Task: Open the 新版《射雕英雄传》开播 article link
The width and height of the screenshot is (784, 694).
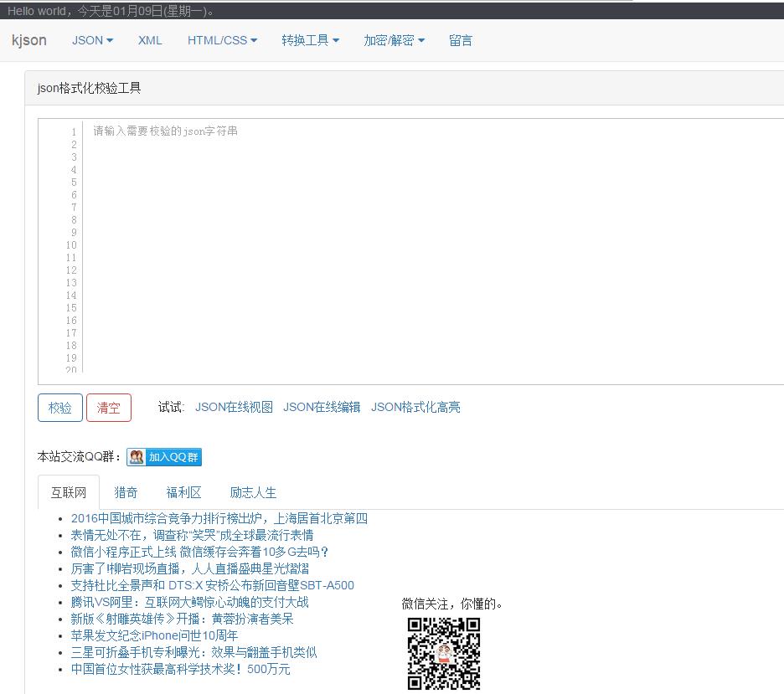Action: coord(182,619)
